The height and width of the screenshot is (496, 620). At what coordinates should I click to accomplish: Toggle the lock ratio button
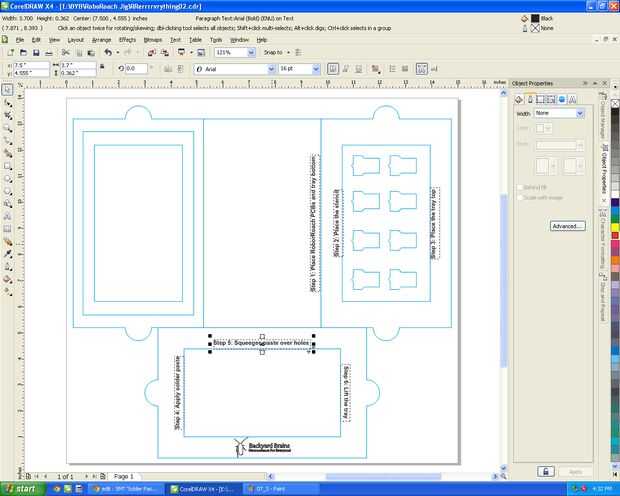pyautogui.click(x=102, y=68)
